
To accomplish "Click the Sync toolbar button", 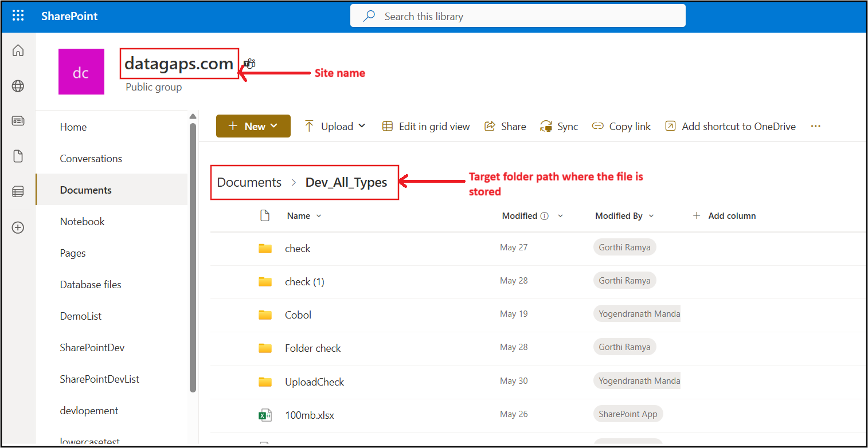I will point(559,127).
